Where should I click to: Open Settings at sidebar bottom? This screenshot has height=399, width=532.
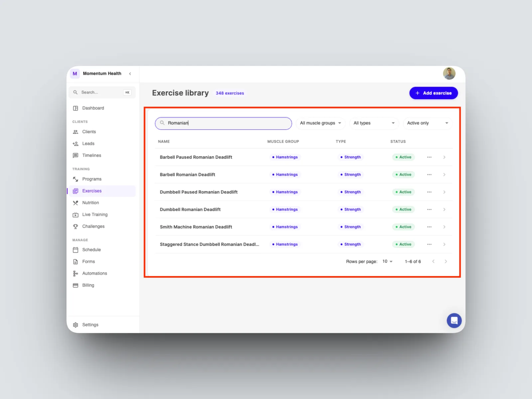[x=102, y=325]
